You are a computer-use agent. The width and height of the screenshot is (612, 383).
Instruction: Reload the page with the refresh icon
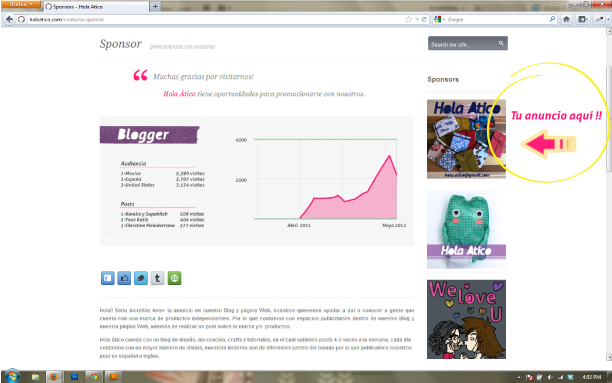click(424, 19)
